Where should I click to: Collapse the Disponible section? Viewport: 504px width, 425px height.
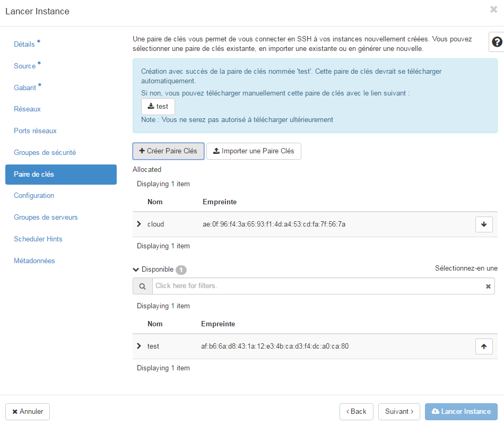click(136, 270)
